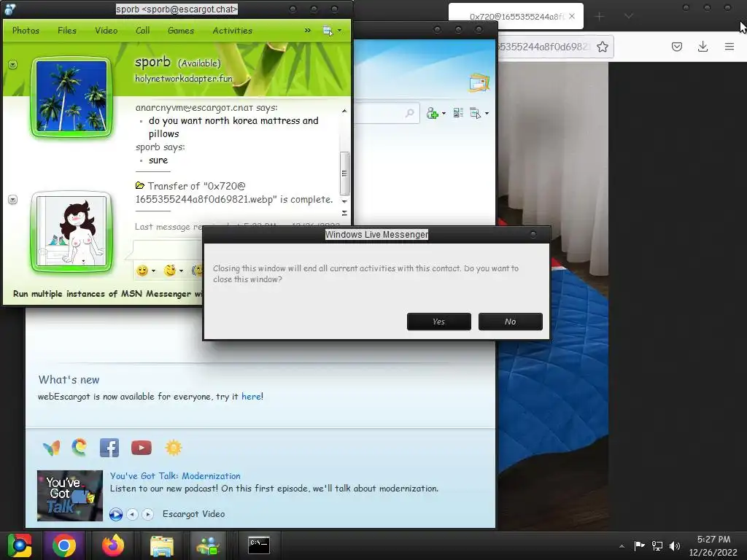Open the Games menu item
This screenshot has width=747, height=560.
[x=181, y=31]
